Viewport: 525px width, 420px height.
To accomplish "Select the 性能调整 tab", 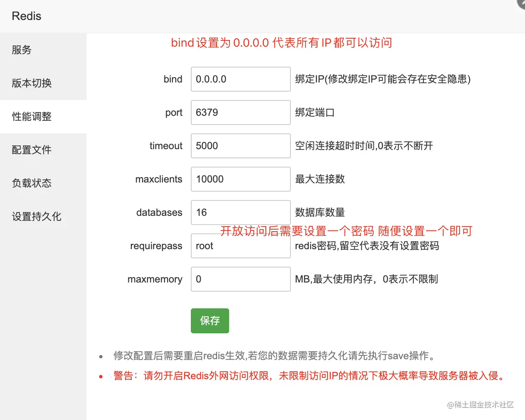I will click(x=43, y=117).
